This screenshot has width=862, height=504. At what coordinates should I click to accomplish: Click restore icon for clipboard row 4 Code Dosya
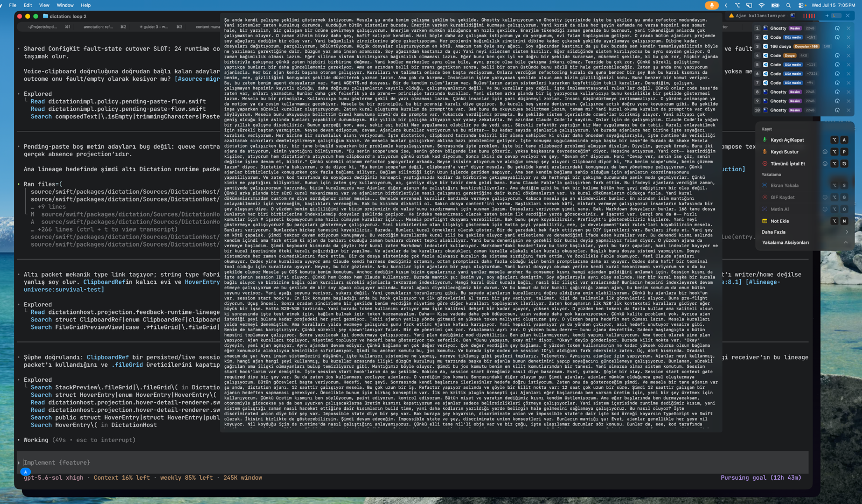pyautogui.click(x=837, y=55)
